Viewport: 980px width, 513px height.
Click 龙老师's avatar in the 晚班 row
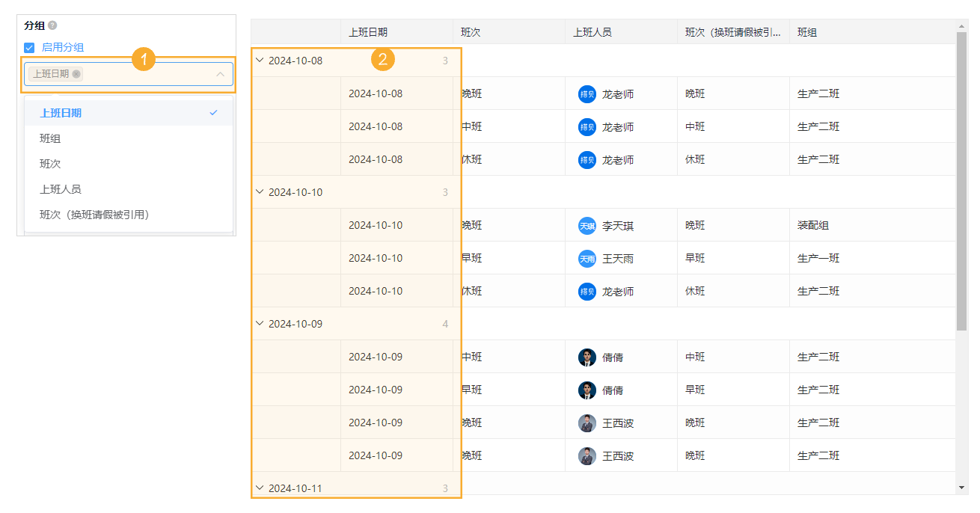pyautogui.click(x=587, y=93)
